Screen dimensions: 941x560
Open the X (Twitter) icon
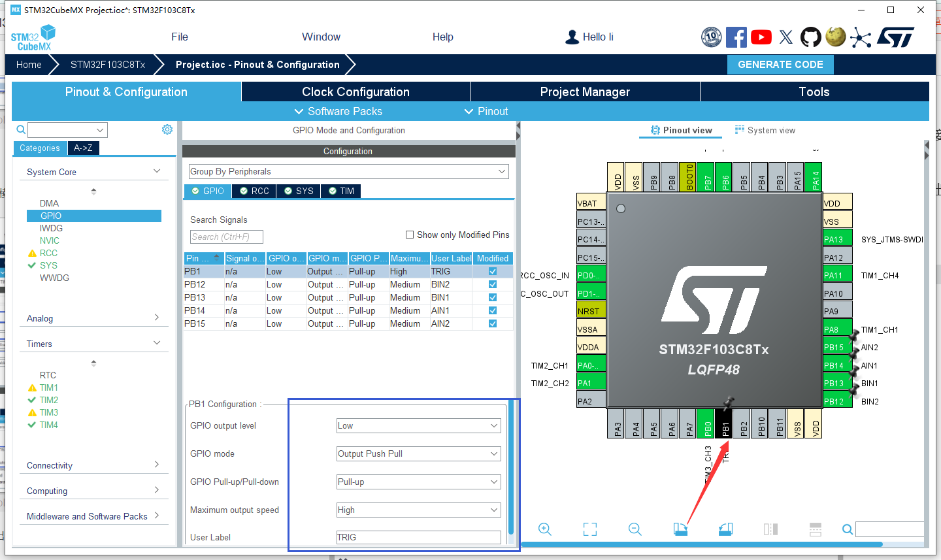786,37
